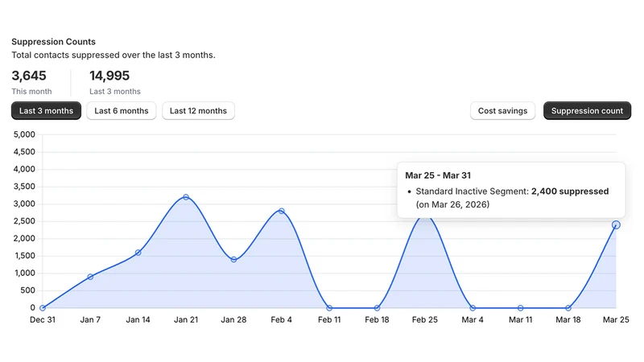The width and height of the screenshot is (644, 362).
Task: Switch chart to Cost savings
Action: 502,111
